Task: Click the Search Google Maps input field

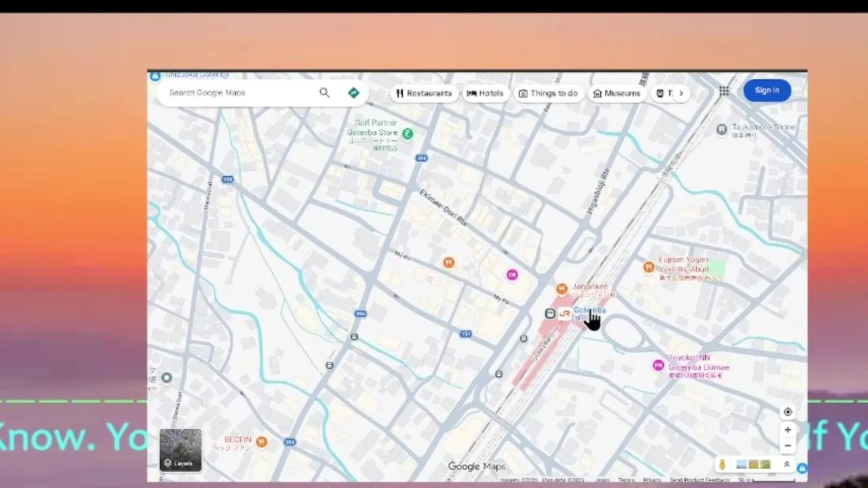Action: click(x=239, y=93)
